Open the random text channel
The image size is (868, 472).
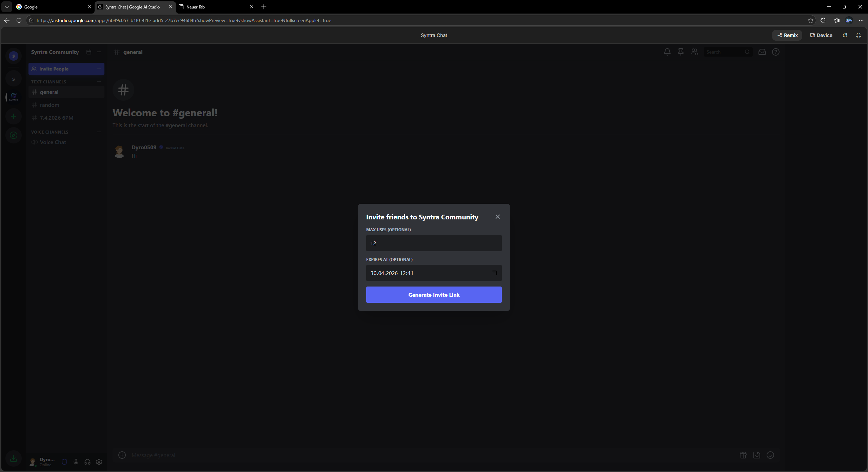click(x=66, y=105)
